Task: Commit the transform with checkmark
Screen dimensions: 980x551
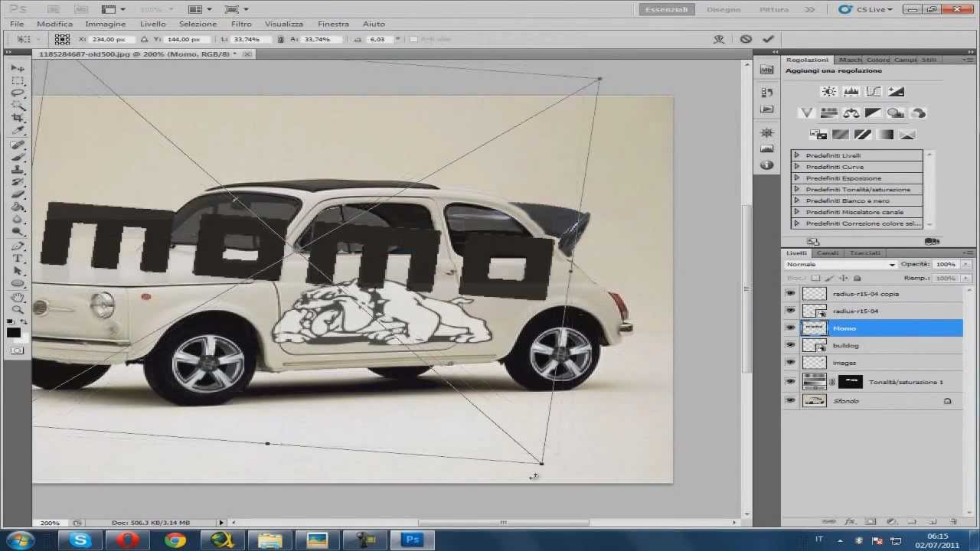Action: (x=768, y=39)
